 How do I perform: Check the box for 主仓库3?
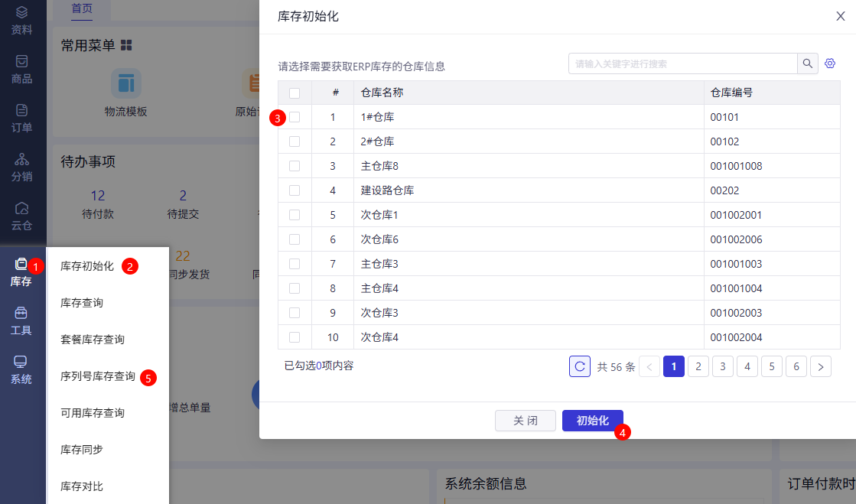click(x=295, y=264)
